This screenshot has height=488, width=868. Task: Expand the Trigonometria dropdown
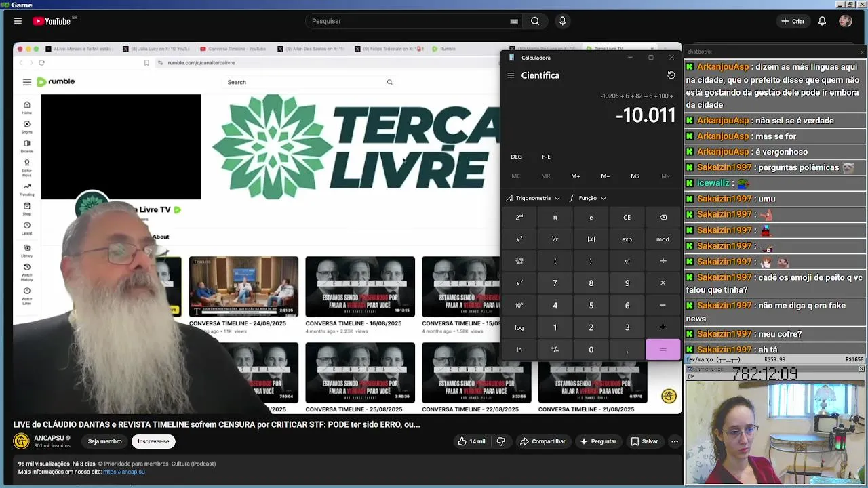(533, 198)
